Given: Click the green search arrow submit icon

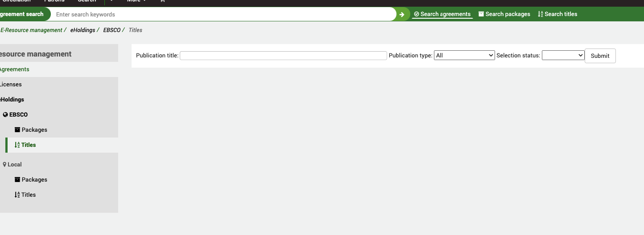Looking at the screenshot, I should pos(402,14).
